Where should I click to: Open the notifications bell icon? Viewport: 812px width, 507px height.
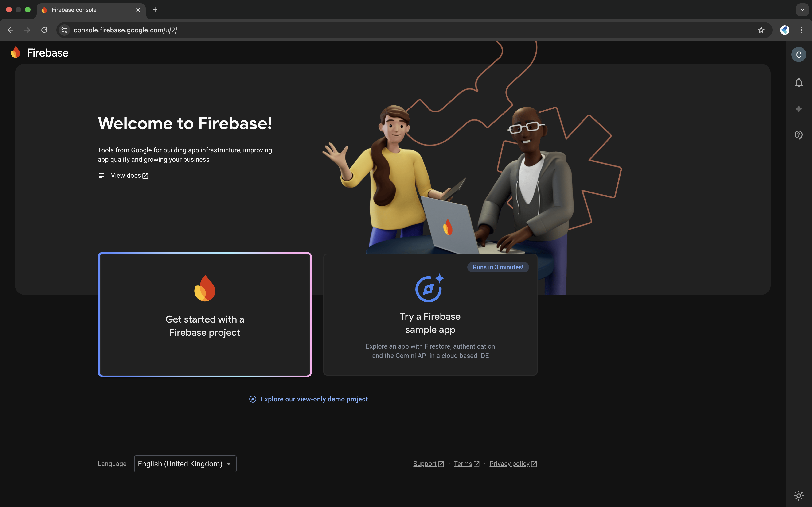(x=799, y=82)
